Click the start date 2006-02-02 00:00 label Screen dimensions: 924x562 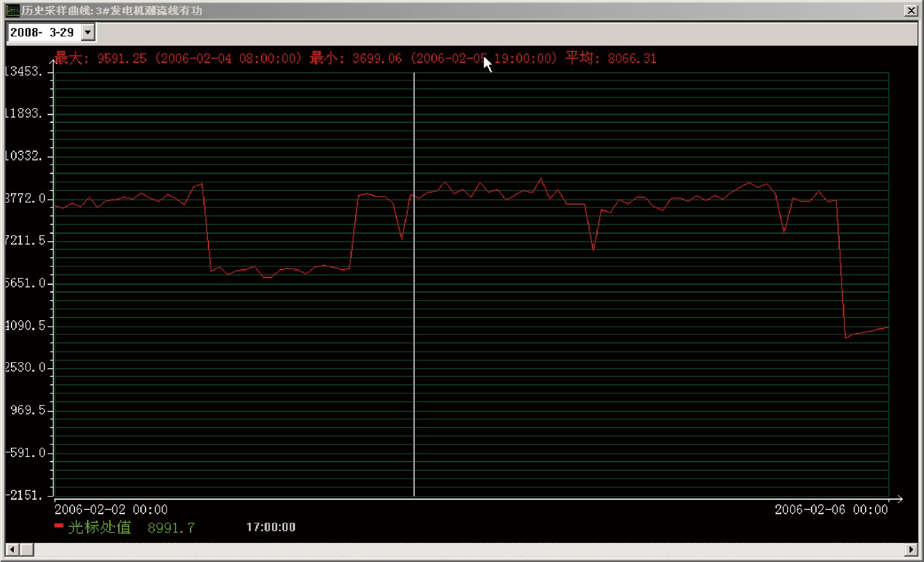point(111,509)
